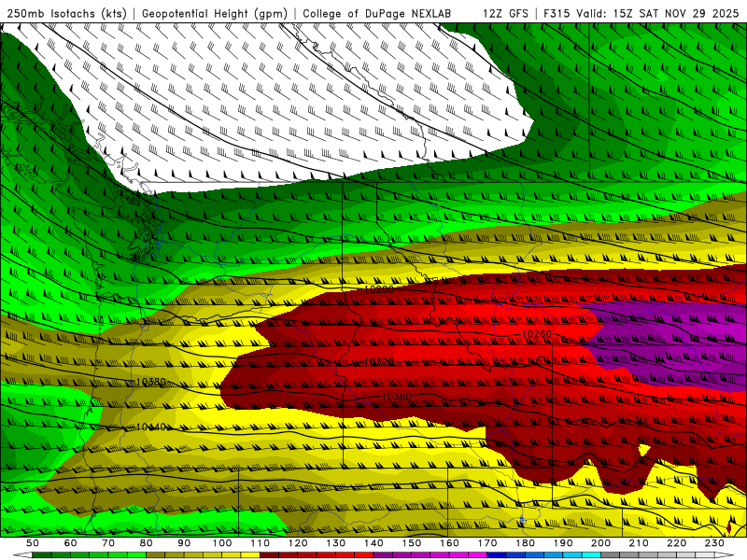Click the 10200 height contour label
The height and width of the screenshot is (560, 747).
point(379,289)
